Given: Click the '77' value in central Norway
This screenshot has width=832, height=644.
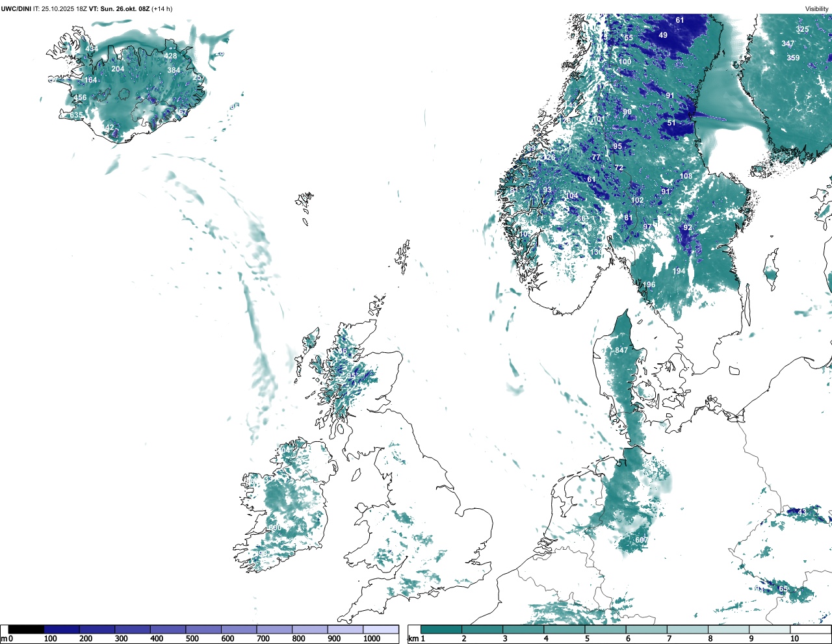Looking at the screenshot, I should (x=596, y=157).
